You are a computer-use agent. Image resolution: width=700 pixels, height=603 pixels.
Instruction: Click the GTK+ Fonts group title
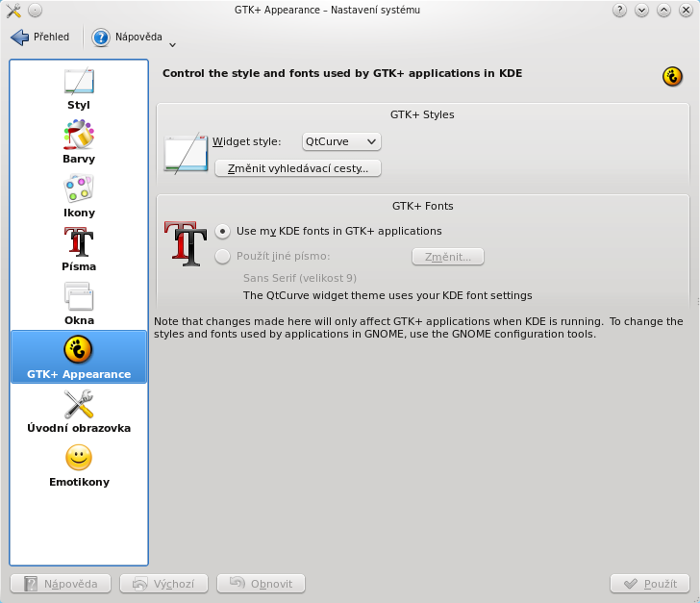(x=423, y=206)
